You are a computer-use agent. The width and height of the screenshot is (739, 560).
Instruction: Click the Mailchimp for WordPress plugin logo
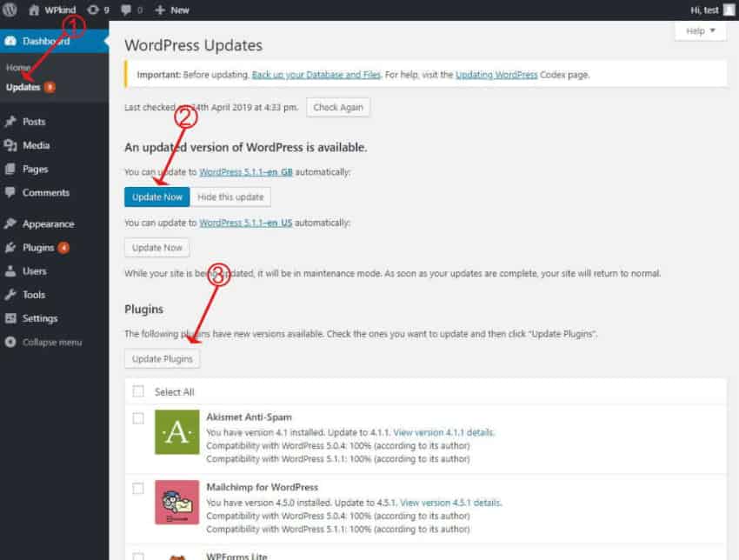(x=177, y=502)
